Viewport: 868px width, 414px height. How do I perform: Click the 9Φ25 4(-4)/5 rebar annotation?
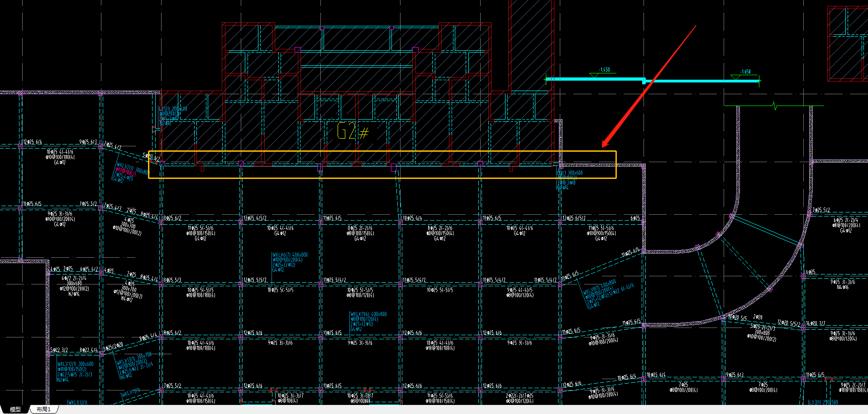pos(520,290)
